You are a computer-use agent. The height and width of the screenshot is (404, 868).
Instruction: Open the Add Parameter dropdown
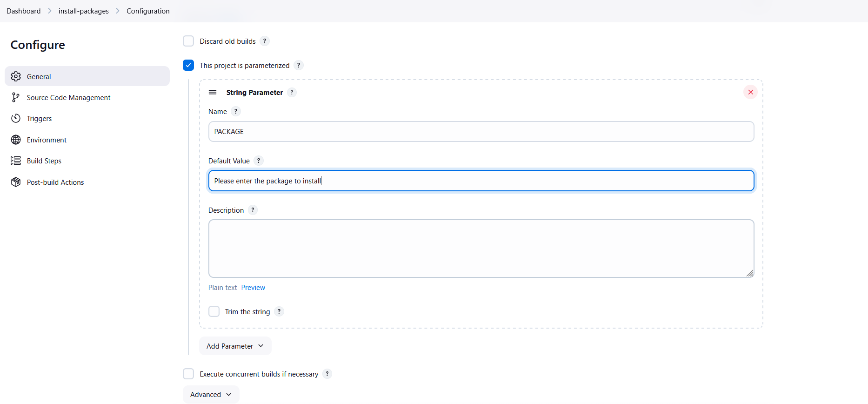pyautogui.click(x=235, y=346)
